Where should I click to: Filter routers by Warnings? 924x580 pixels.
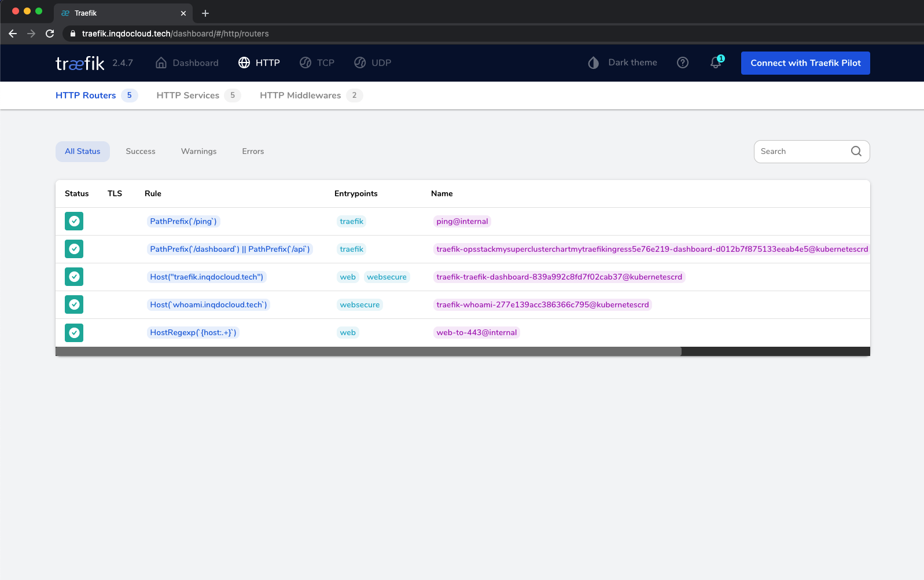pyautogui.click(x=198, y=152)
